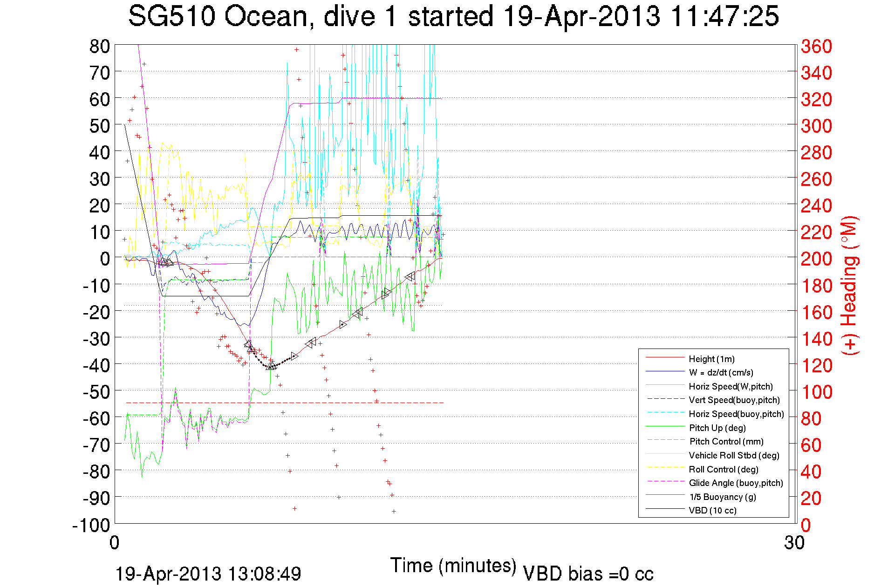Click the x-axis label "Time (minutes)"
Screen dimensions: 881x588
453,566
